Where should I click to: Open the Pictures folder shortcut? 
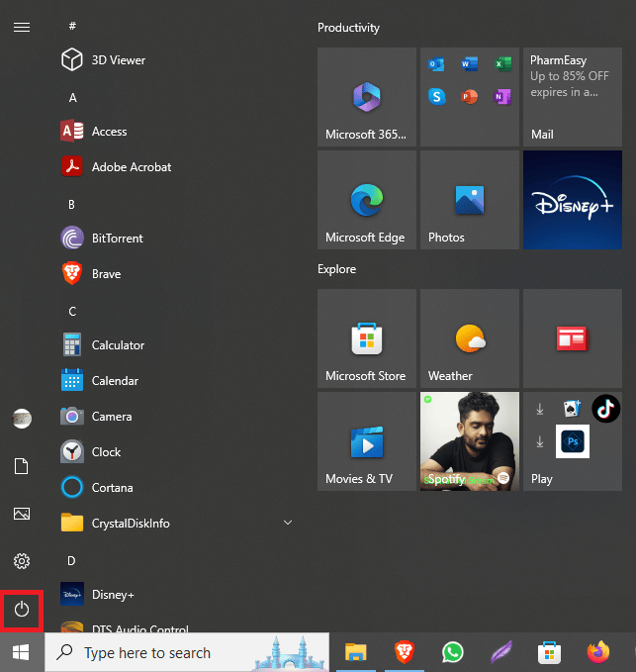22,514
